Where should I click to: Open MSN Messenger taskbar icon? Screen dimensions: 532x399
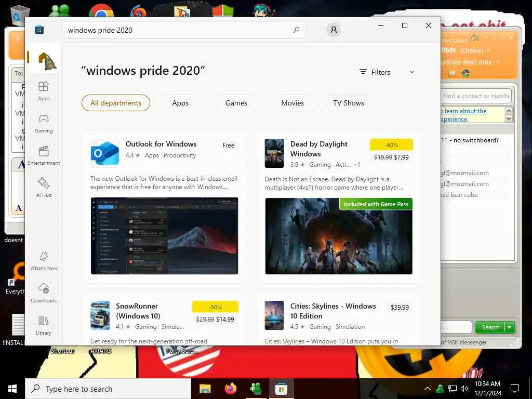point(256,389)
